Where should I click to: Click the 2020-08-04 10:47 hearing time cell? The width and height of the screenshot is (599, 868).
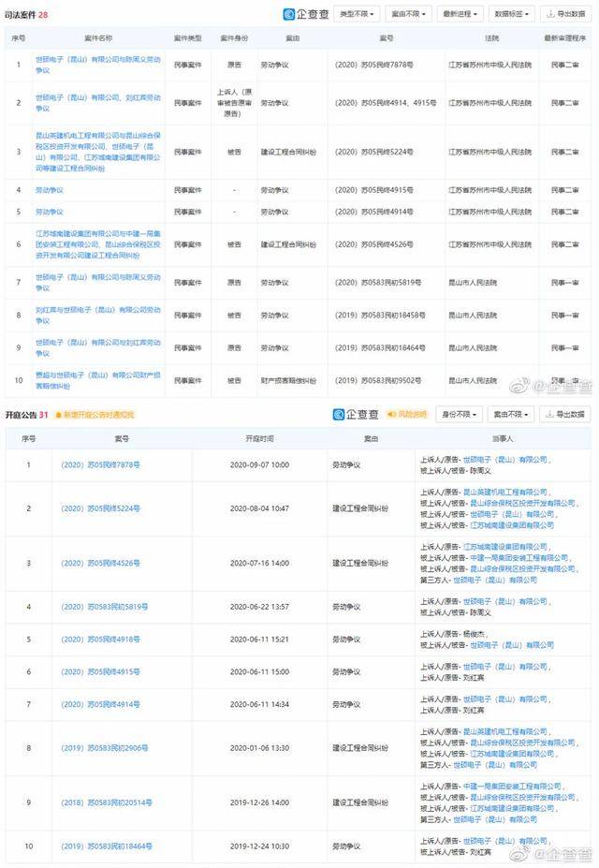click(x=259, y=508)
